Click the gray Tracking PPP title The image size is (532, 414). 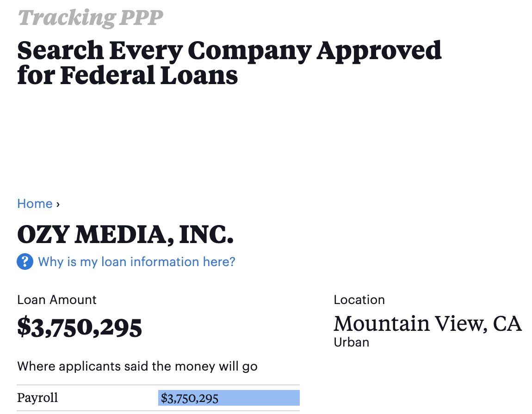(90, 18)
